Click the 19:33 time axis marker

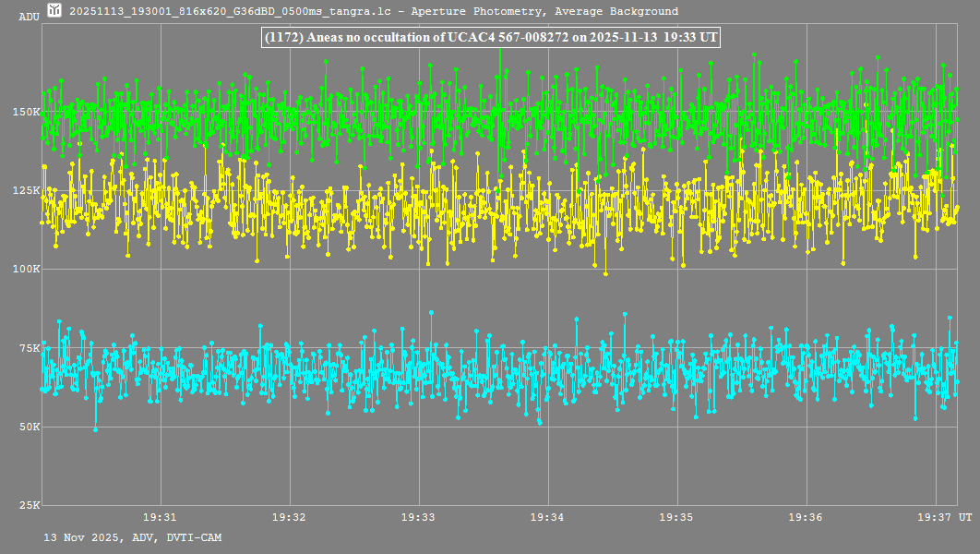(419, 518)
